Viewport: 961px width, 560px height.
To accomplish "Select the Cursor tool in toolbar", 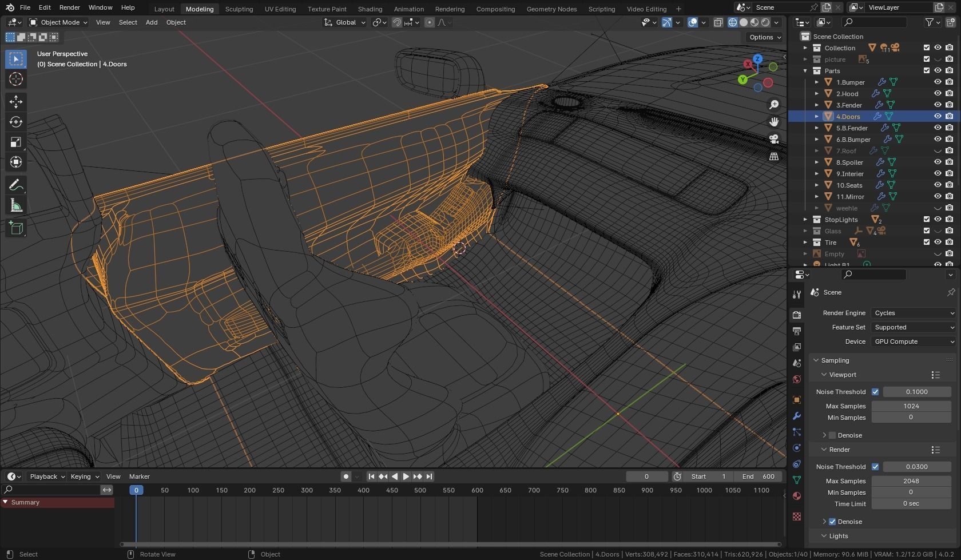I will [16, 79].
